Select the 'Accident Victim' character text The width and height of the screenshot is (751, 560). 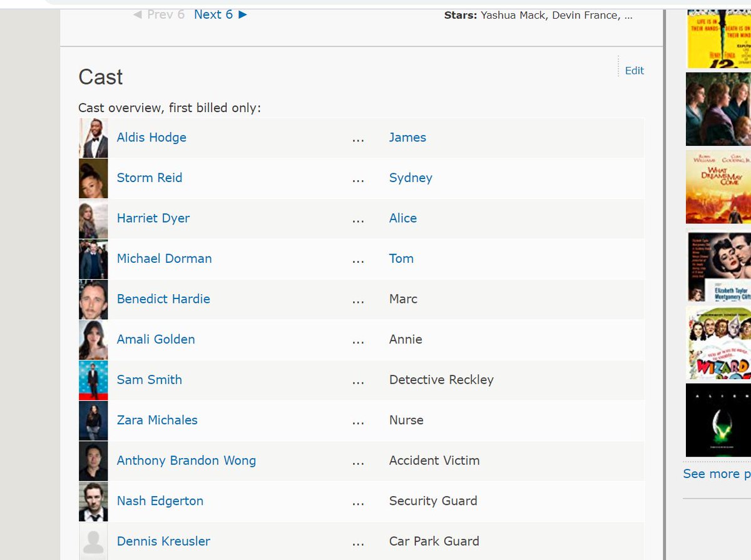click(434, 461)
